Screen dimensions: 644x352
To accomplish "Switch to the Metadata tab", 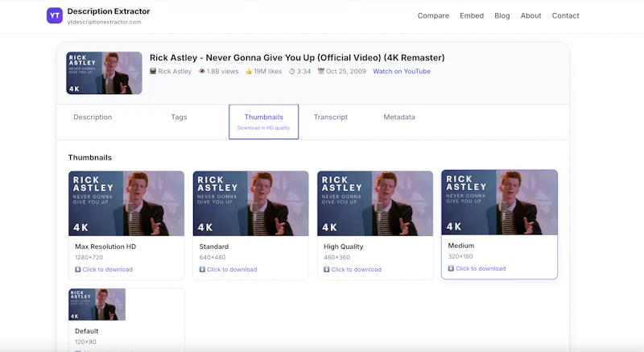I will coord(399,117).
